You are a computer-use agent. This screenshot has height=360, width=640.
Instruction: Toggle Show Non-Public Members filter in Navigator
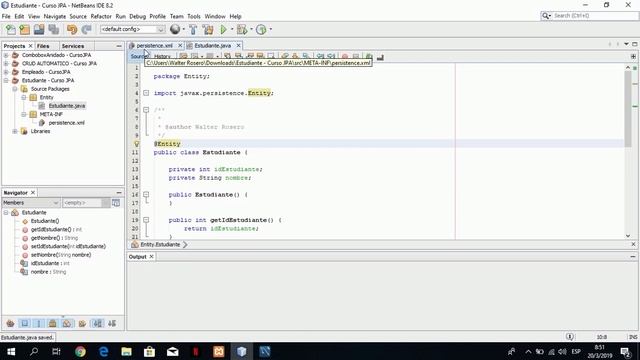point(53,324)
